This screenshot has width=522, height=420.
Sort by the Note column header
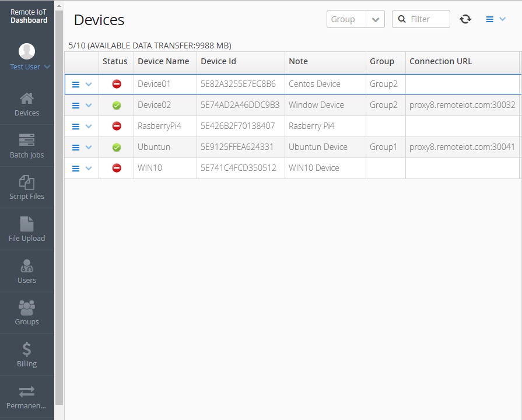pos(325,62)
